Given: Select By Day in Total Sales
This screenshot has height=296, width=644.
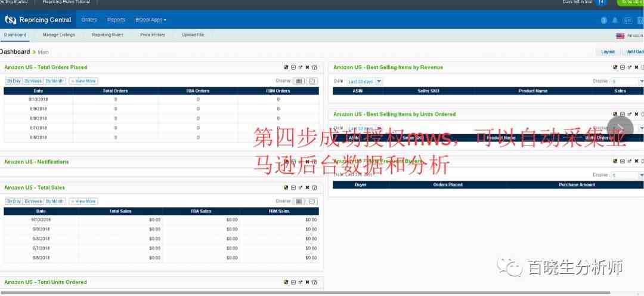Looking at the screenshot, I should point(14,202).
